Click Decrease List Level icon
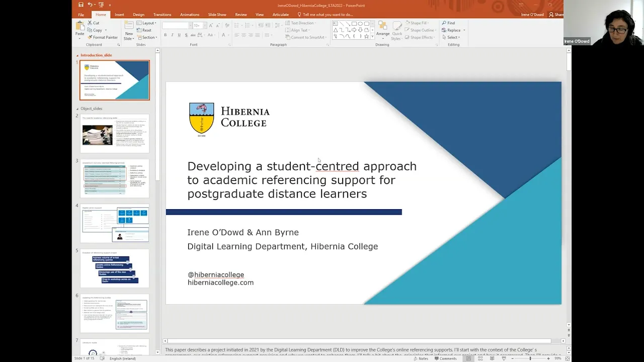Viewport: 644px width, 362px height. coord(261,26)
